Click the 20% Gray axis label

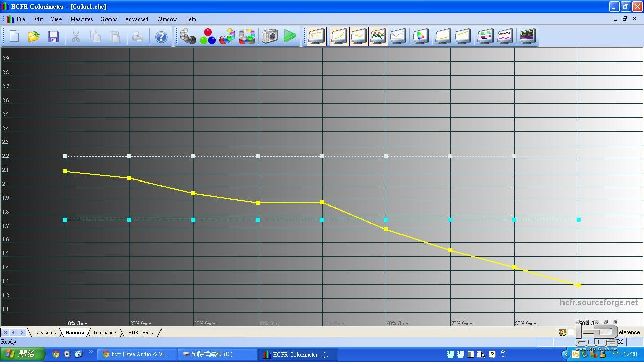[141, 323]
